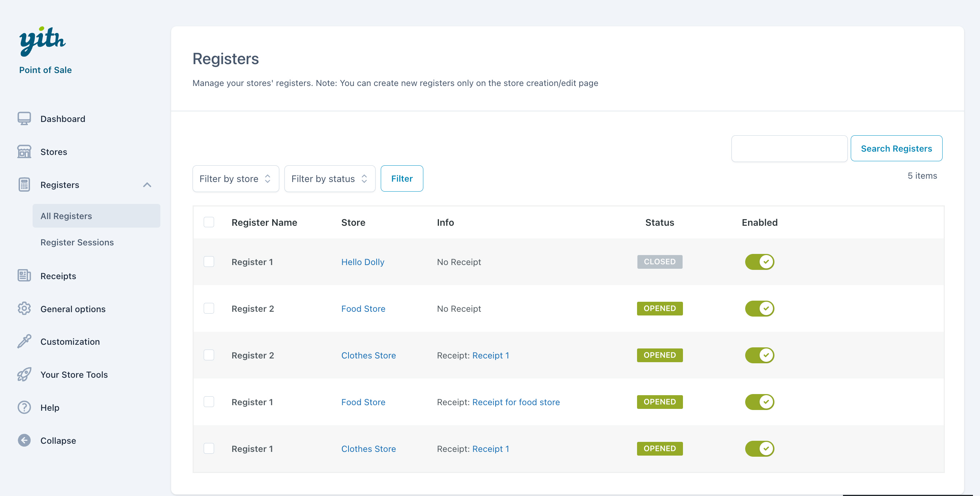Viewport: 980px width, 496px height.
Task: Click the Registers calculator icon
Action: click(x=24, y=185)
